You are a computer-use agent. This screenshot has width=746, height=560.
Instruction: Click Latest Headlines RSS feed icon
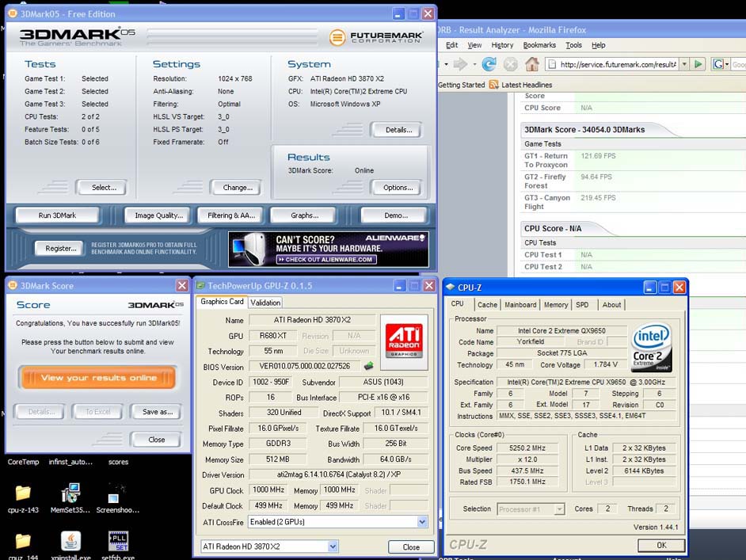(494, 85)
